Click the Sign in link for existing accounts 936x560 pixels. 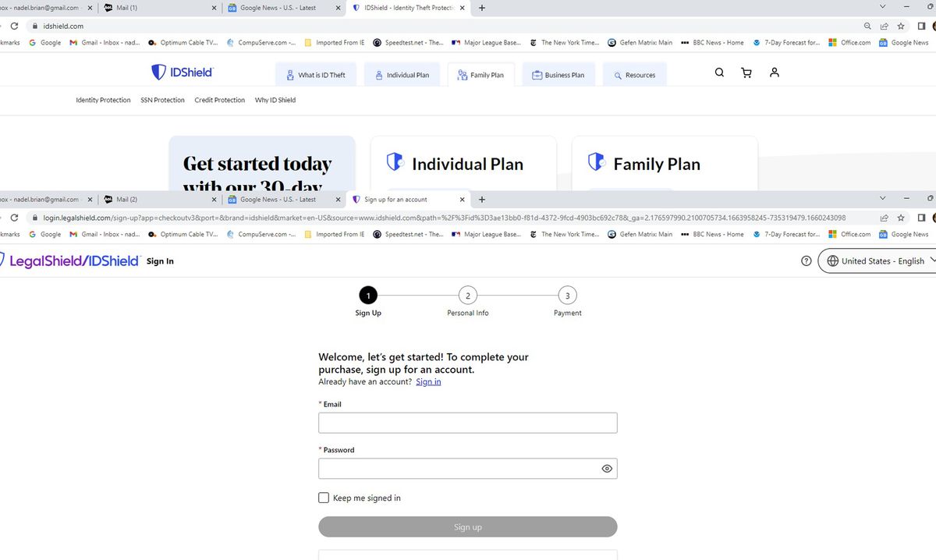427,381
